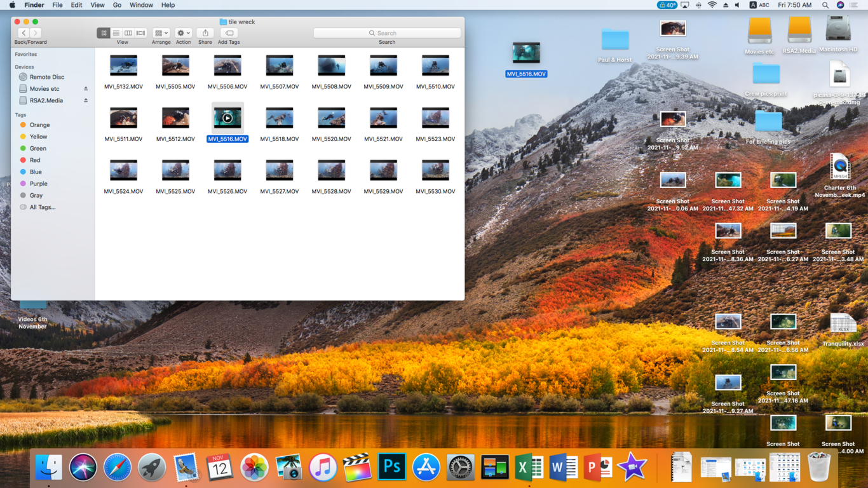Show All Tags in sidebar
Image resolution: width=868 pixels, height=488 pixels.
coord(42,207)
